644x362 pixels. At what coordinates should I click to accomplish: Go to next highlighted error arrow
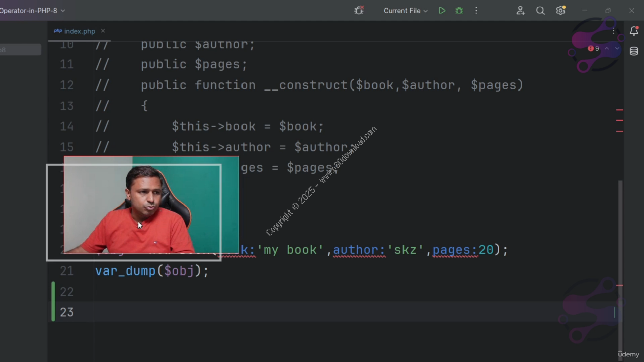click(x=617, y=48)
